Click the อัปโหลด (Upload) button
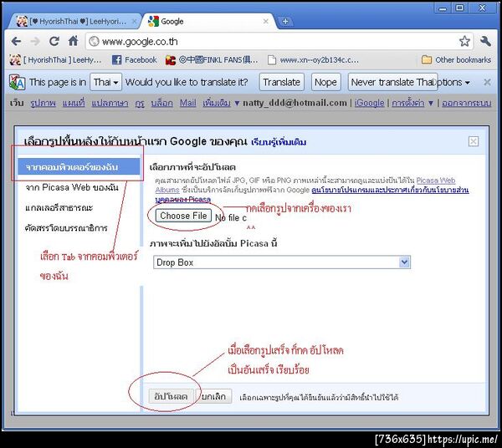 171,396
